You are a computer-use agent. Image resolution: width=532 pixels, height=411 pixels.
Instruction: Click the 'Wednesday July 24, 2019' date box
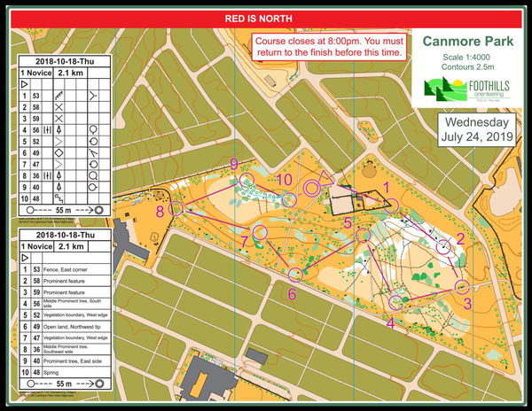point(477,130)
